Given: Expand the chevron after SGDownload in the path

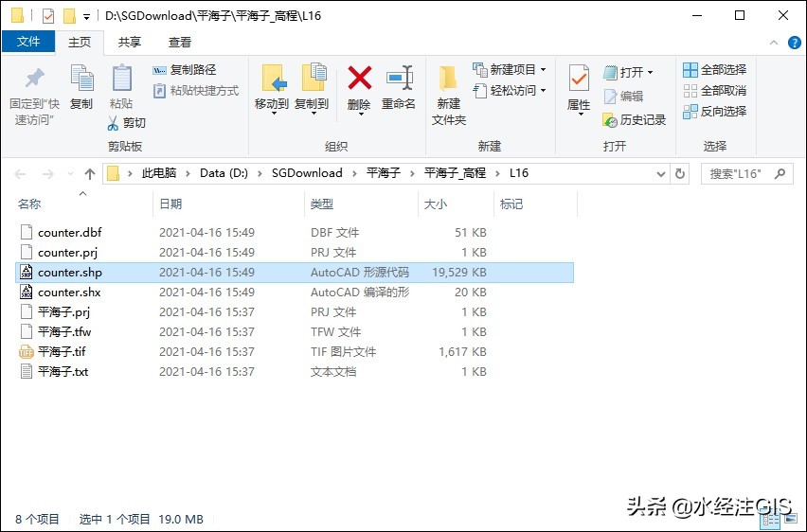Looking at the screenshot, I should pyautogui.click(x=354, y=173).
